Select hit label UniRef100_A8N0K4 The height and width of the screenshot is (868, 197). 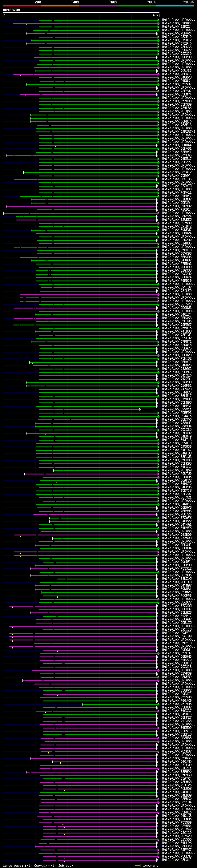point(177,34)
